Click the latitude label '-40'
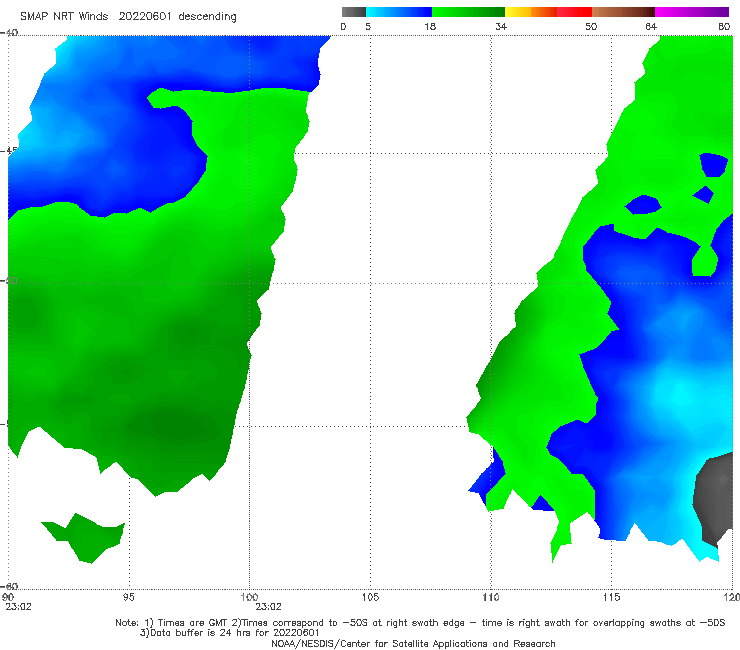The width and height of the screenshot is (740, 650). point(9,33)
